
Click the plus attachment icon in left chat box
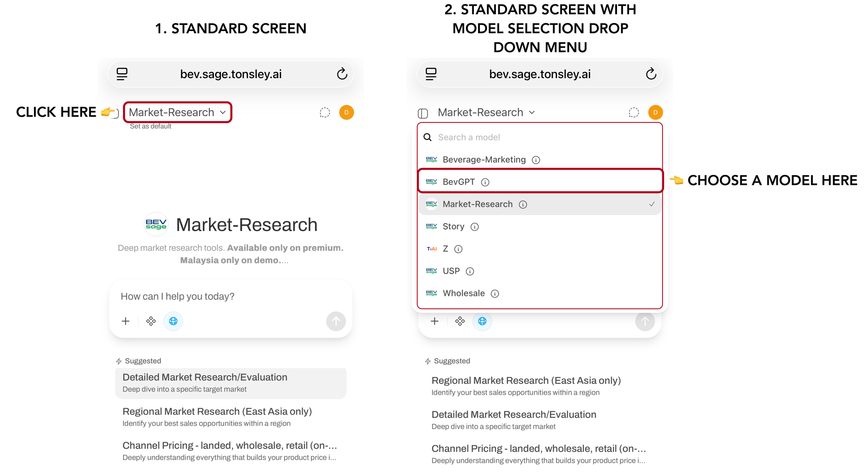click(x=126, y=321)
